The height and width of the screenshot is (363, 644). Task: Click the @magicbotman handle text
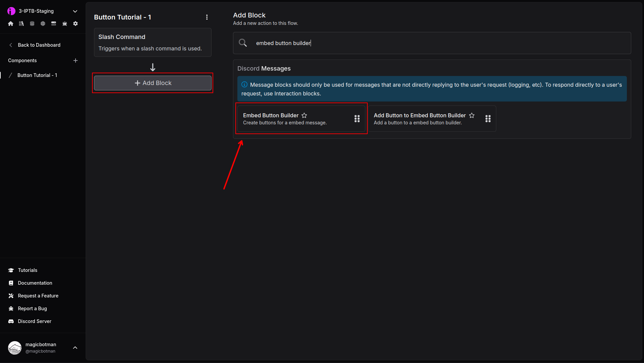[x=40, y=351]
